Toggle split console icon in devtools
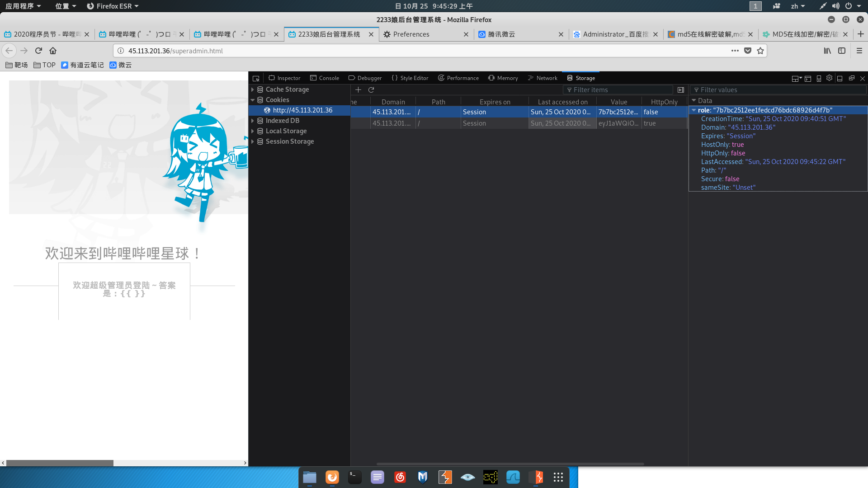Screen dimensions: 868x488 coord(808,78)
